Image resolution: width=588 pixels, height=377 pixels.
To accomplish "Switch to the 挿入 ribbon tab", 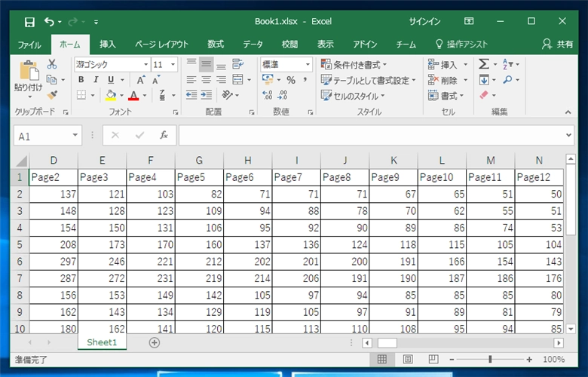I will click(x=108, y=44).
